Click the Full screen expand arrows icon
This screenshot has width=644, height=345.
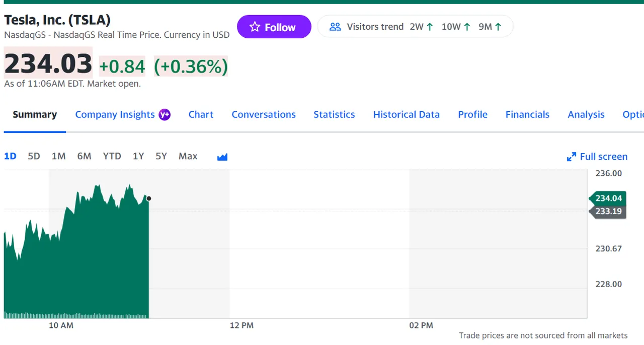click(572, 157)
